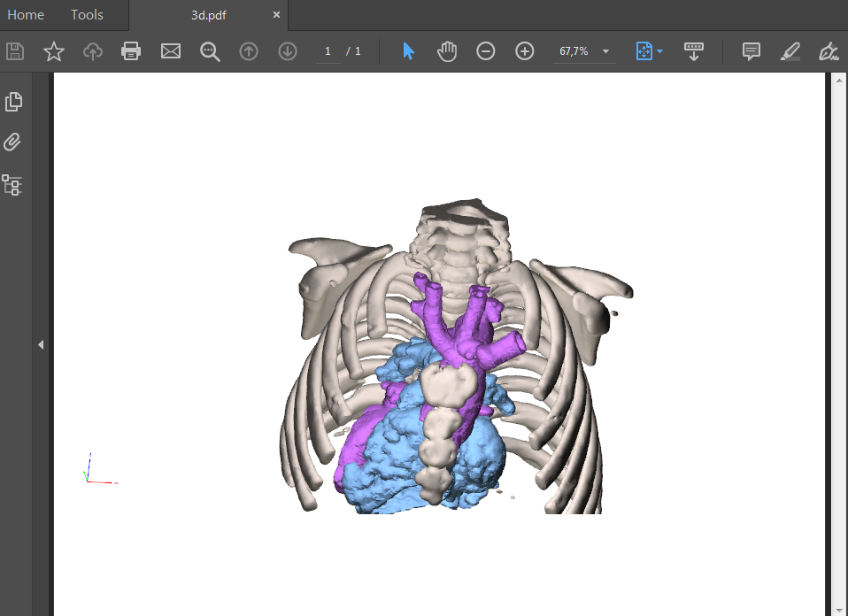The image size is (848, 616).
Task: Collapse the navigation pane with the arrow
Action: coord(41,344)
